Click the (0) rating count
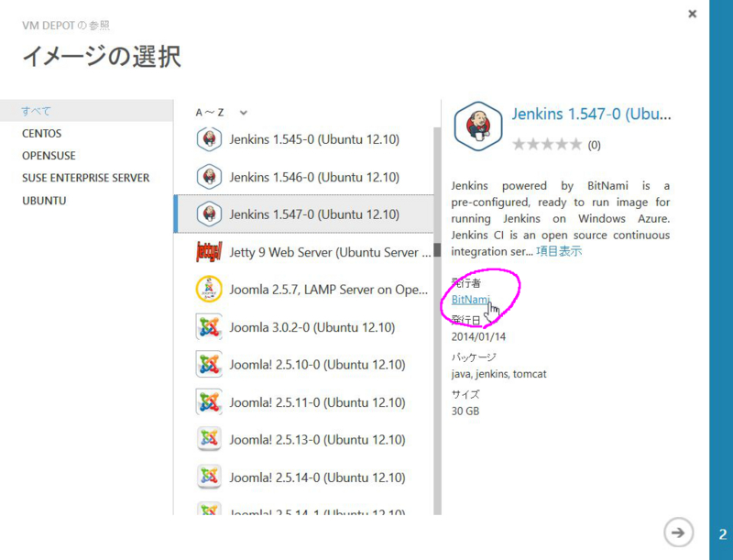 [594, 146]
